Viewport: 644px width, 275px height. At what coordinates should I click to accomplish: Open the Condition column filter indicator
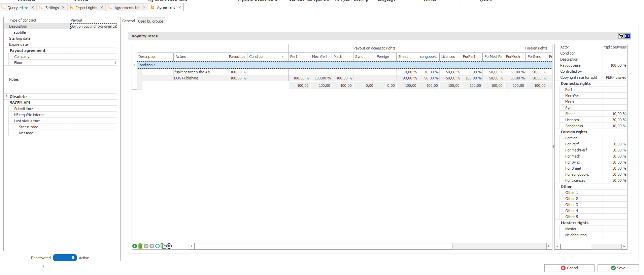pos(283,57)
